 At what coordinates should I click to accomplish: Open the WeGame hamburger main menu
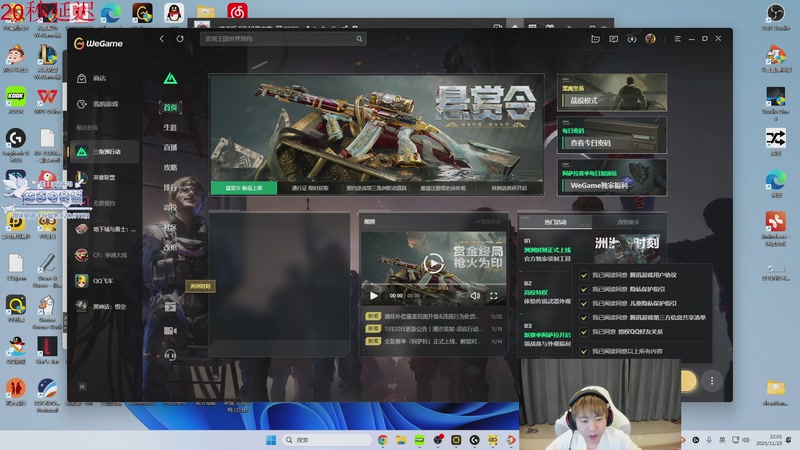pyautogui.click(x=678, y=39)
